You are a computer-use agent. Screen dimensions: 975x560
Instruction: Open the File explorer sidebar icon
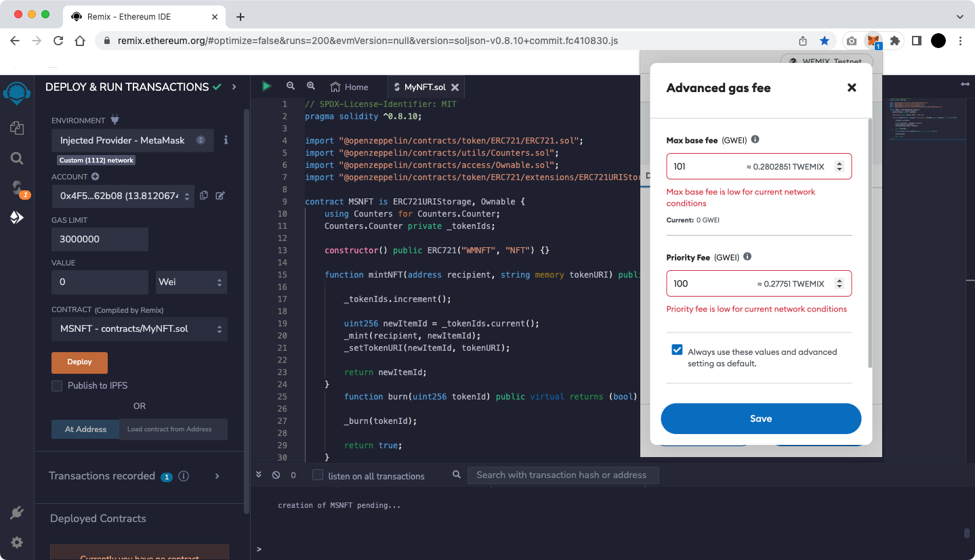[x=17, y=128]
